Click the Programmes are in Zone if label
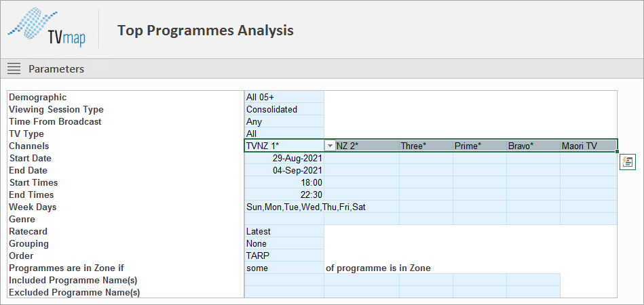644x305 pixels. tap(67, 268)
